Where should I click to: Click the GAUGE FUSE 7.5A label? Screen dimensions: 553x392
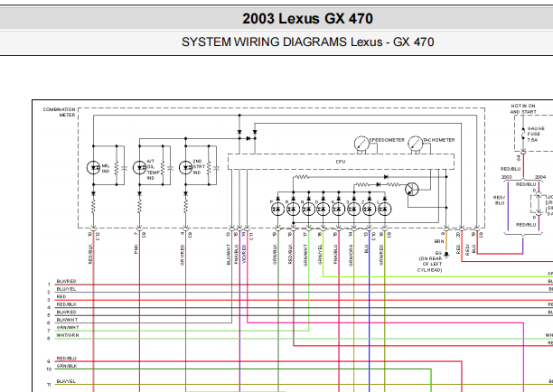pyautogui.click(x=536, y=134)
